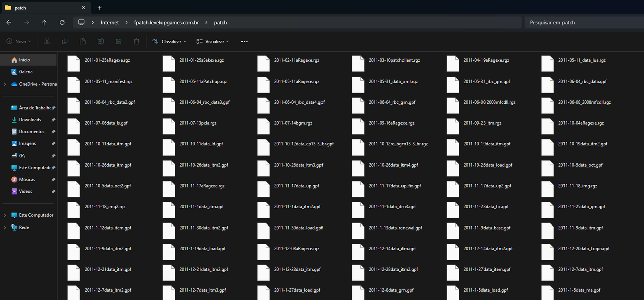Screen dimensions: 644x300
Task: Click the Cut scissors icon
Action: click(x=47, y=42)
